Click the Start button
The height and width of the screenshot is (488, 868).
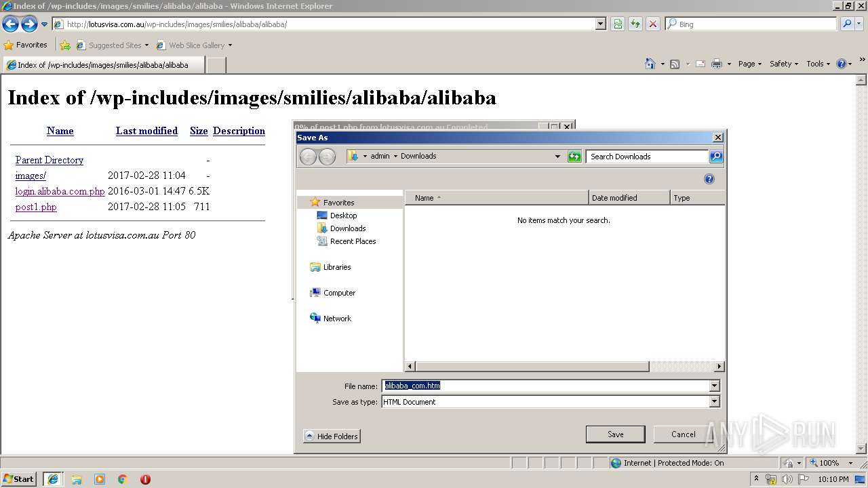pyautogui.click(x=19, y=479)
